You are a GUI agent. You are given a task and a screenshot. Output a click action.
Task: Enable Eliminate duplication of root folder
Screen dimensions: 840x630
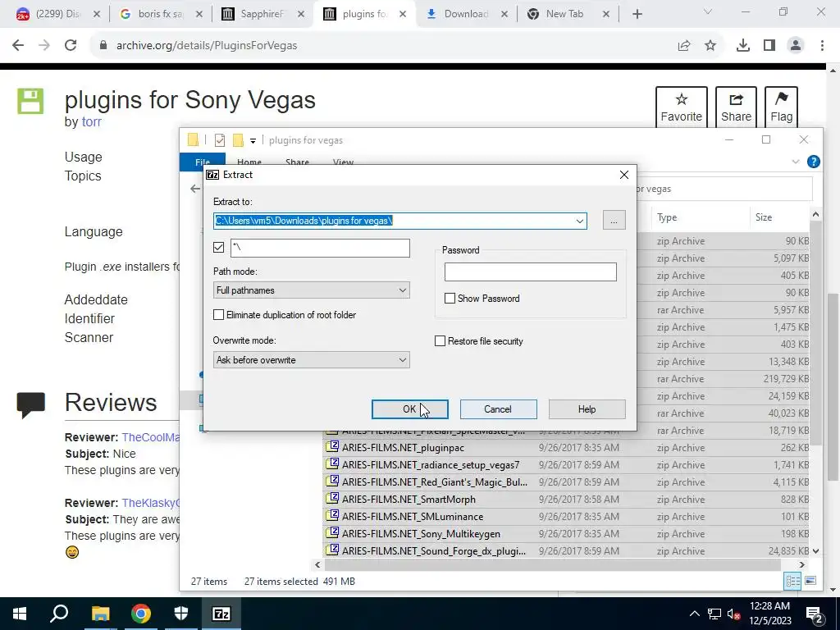[218, 315]
